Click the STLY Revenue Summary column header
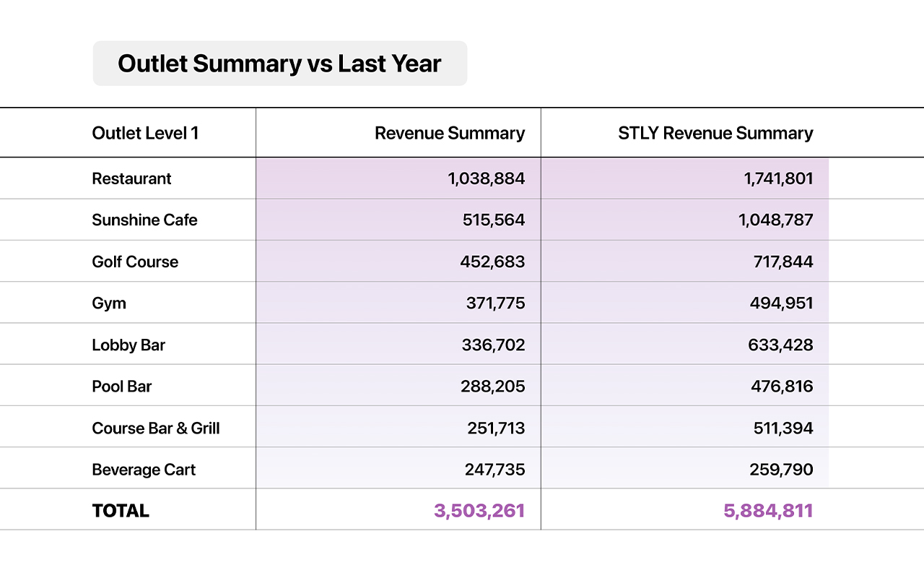924x578 pixels. coord(715,133)
